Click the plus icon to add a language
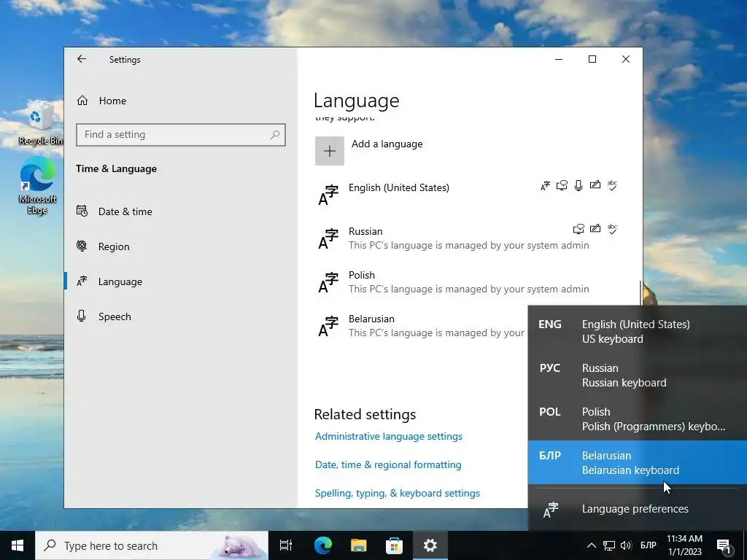Screen dimensions: 747x560 click(x=329, y=151)
